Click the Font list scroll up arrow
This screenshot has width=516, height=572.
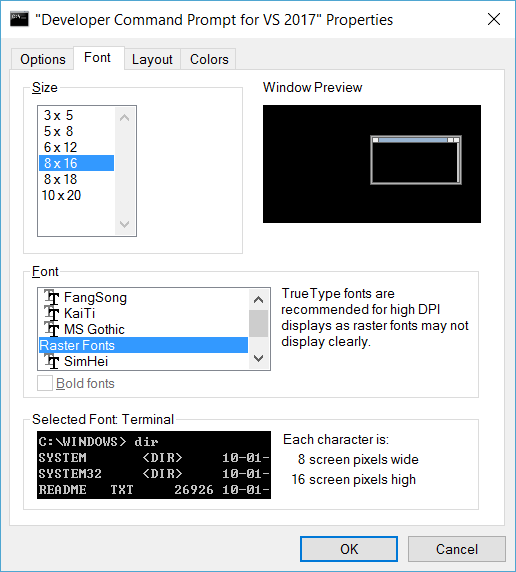click(258, 299)
